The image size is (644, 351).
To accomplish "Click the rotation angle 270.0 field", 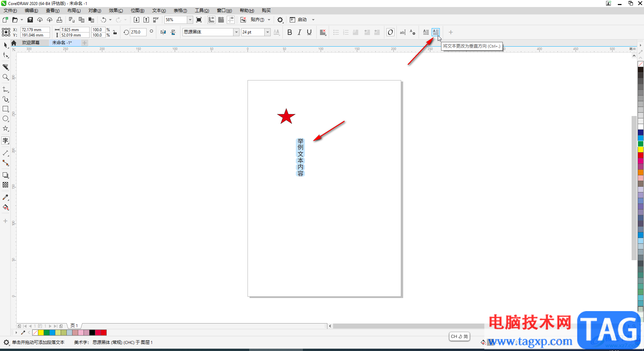I will (138, 32).
